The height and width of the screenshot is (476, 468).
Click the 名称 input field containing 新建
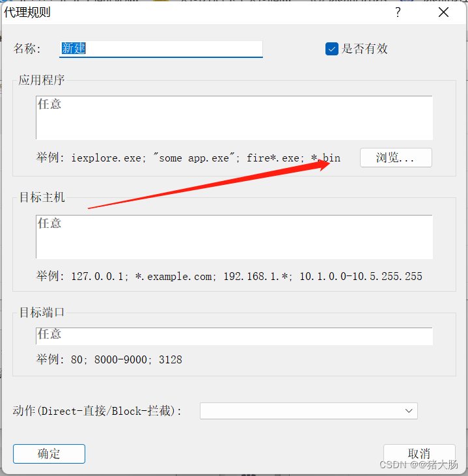(161, 49)
